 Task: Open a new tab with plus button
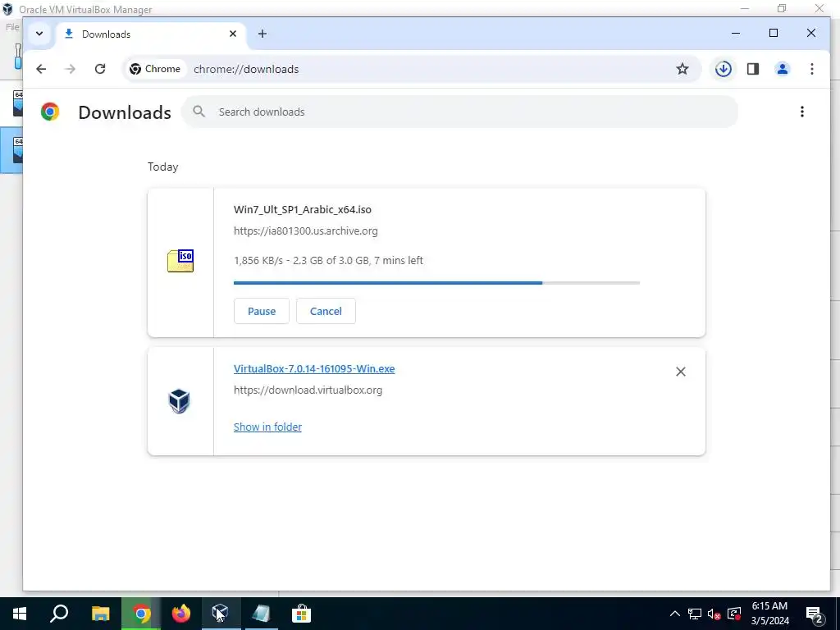pos(262,34)
